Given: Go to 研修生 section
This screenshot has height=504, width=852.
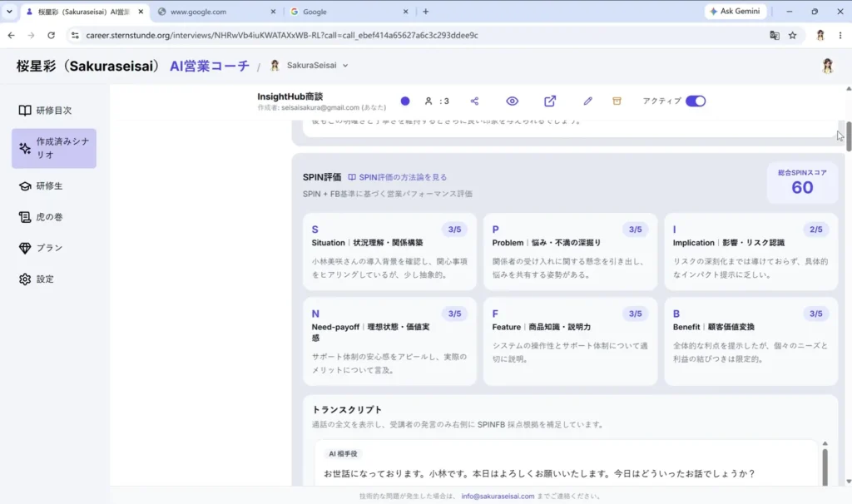Looking at the screenshot, I should (x=54, y=185).
